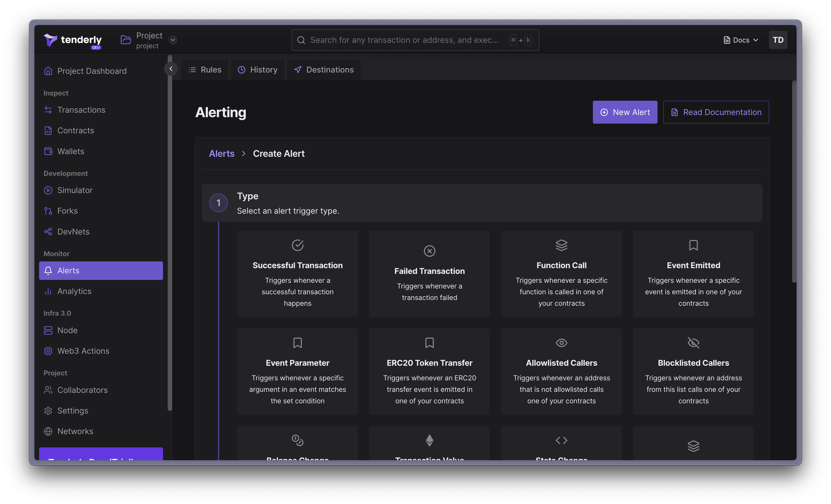The width and height of the screenshot is (831, 504).
Task: Click the 'Select an alert trigger type.' text
Action: [288, 211]
